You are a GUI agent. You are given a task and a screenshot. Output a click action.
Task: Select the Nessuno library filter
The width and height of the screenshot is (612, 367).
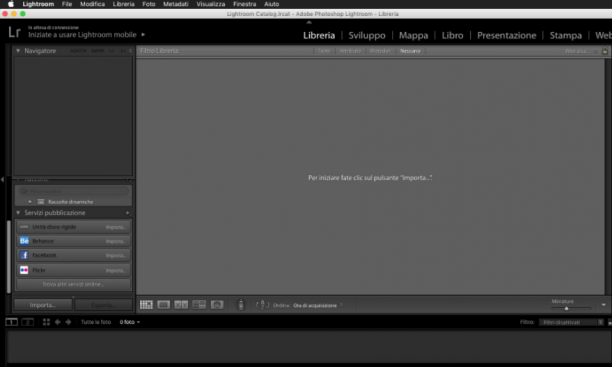(410, 51)
